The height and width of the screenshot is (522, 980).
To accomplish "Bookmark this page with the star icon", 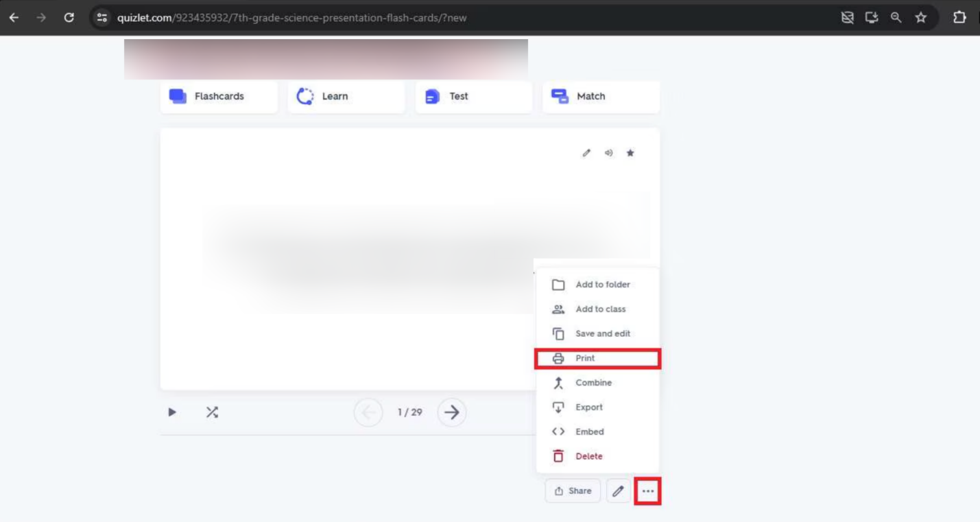I will coord(921,18).
